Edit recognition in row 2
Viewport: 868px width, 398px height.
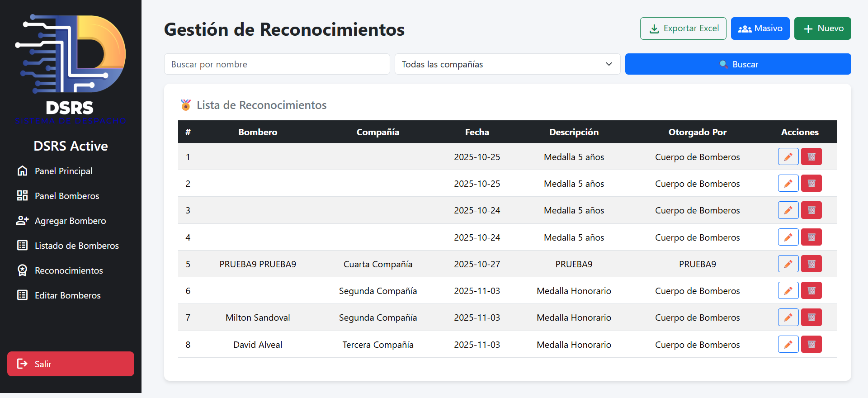coord(788,184)
